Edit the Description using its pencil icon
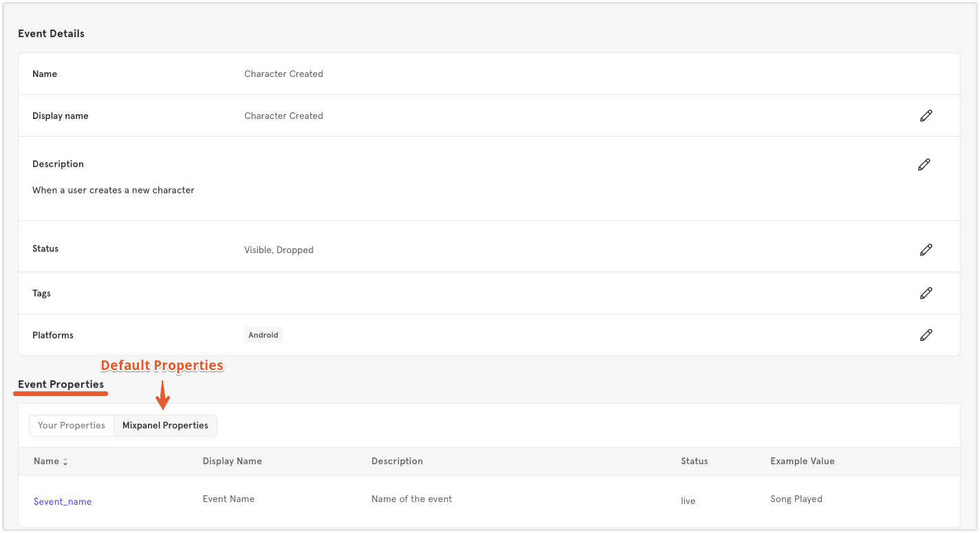 (924, 164)
